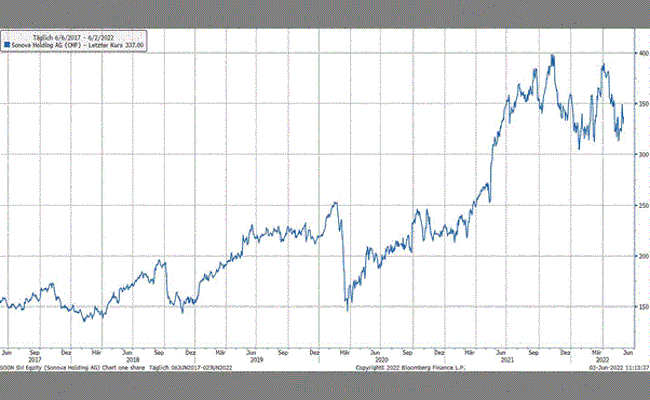
Task: Select the 2019 year label on the time axis
Action: tap(254, 360)
